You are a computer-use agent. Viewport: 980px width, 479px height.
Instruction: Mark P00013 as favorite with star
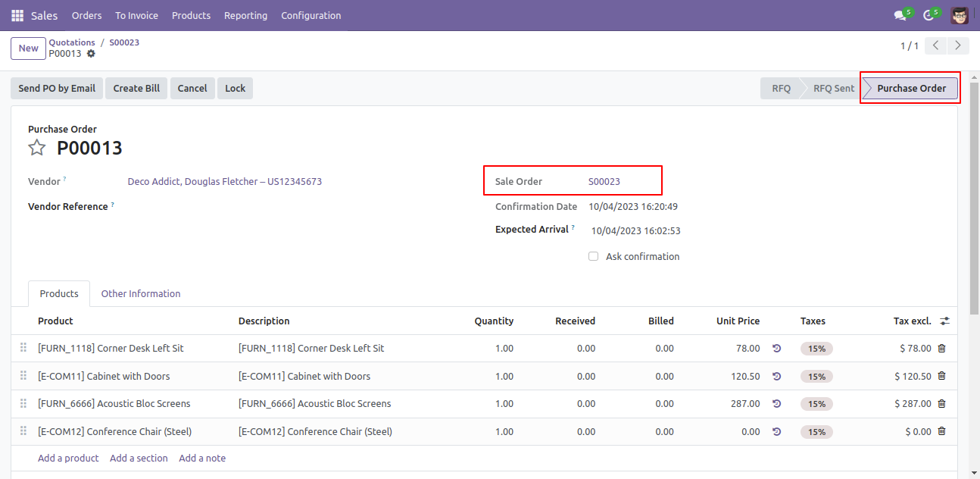[x=37, y=148]
